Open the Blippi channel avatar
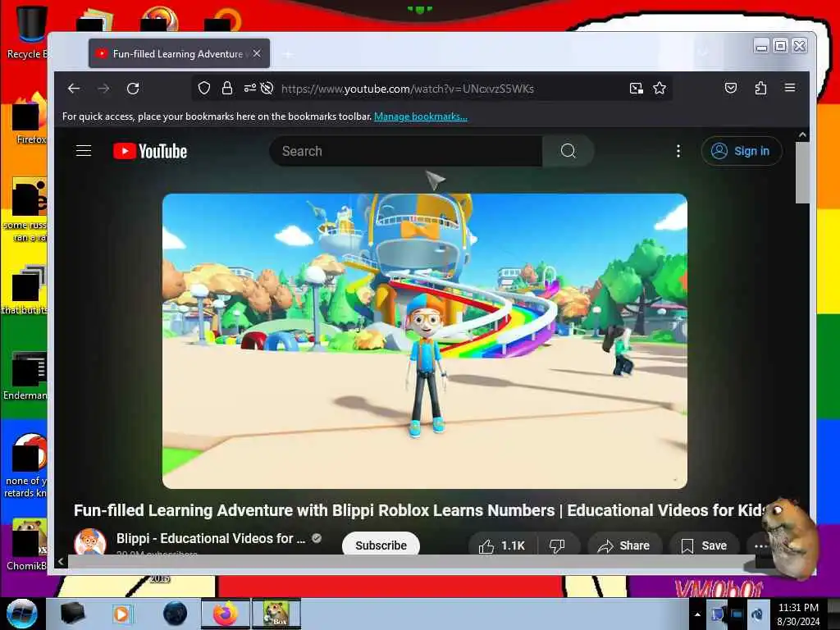840x630 pixels. 90,541
